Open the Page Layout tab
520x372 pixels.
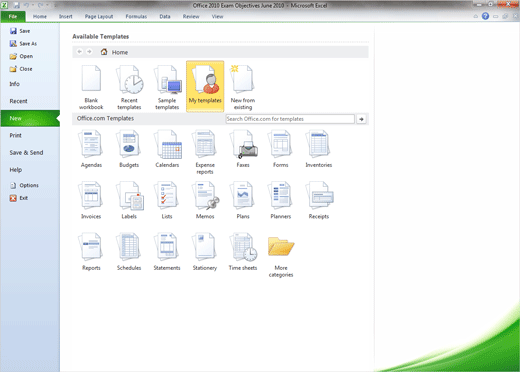(x=99, y=16)
